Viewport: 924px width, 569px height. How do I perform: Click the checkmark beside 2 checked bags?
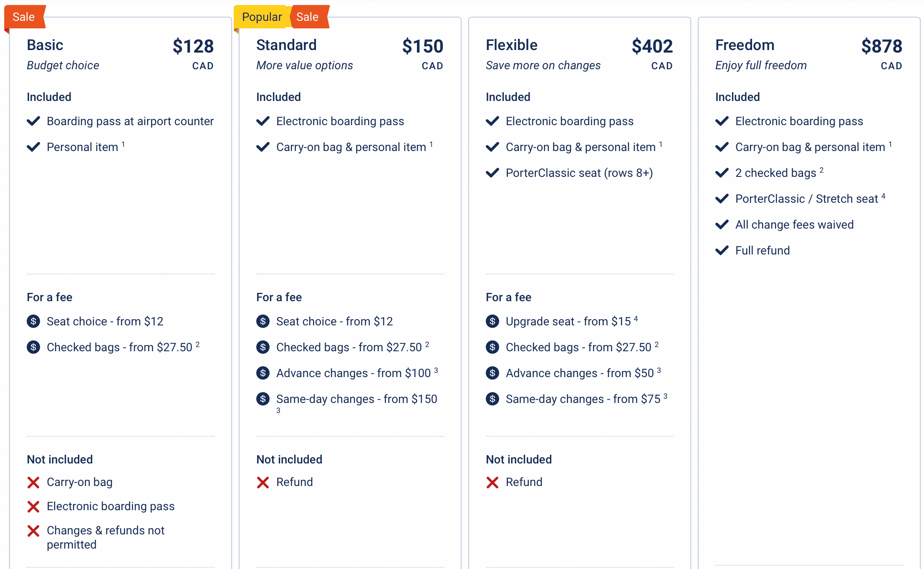(722, 173)
